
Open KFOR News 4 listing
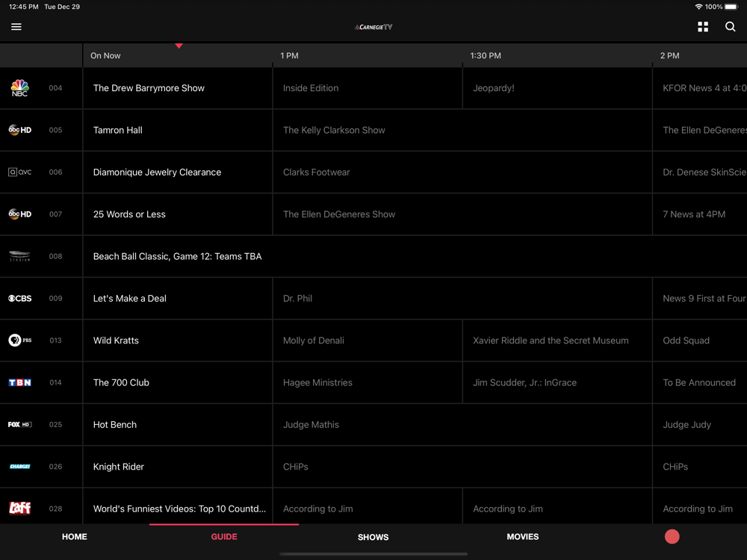[x=700, y=88]
